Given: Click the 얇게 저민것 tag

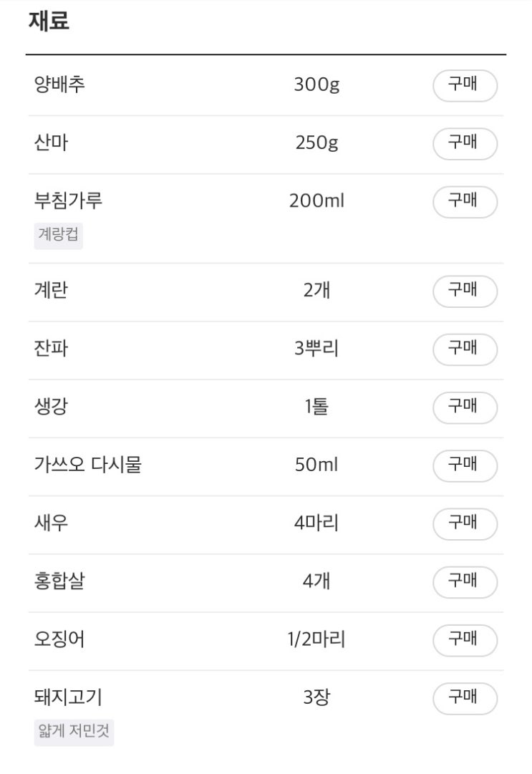Looking at the screenshot, I should [74, 732].
